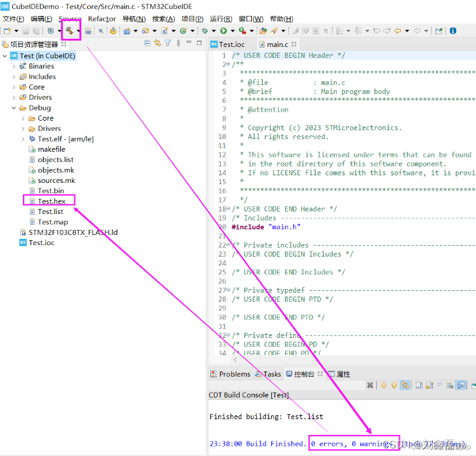The image size is (476, 456).
Task: Click the Save floppy-disk icon
Action: [26, 30]
